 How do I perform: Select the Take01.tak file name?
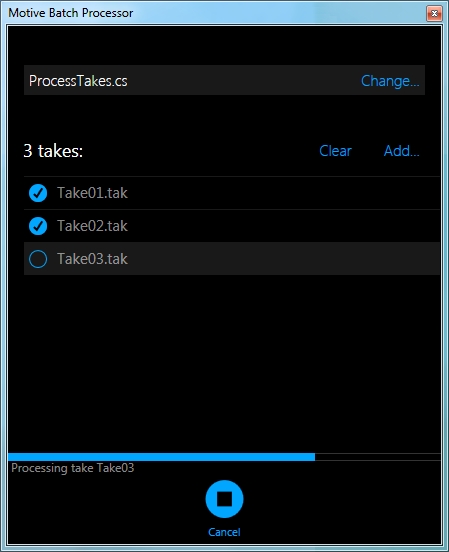pyautogui.click(x=92, y=193)
